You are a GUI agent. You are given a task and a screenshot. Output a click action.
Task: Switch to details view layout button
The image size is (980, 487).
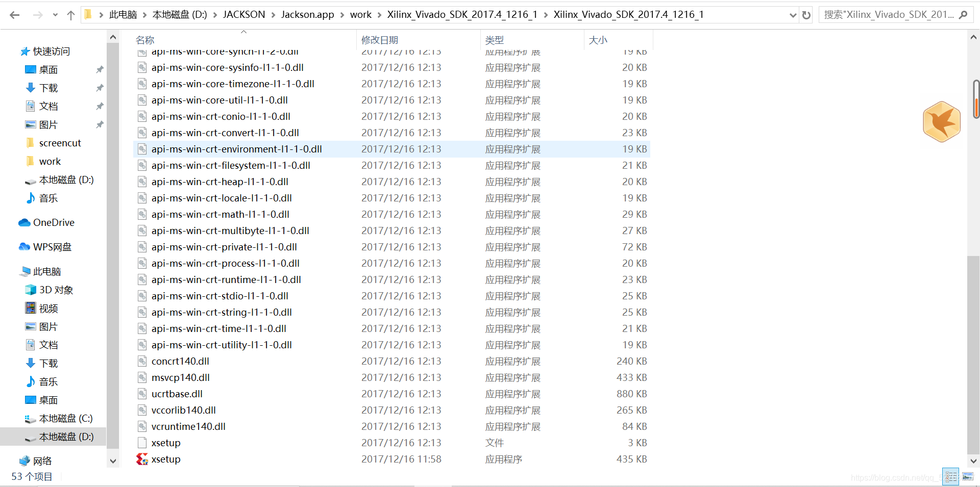tap(951, 477)
